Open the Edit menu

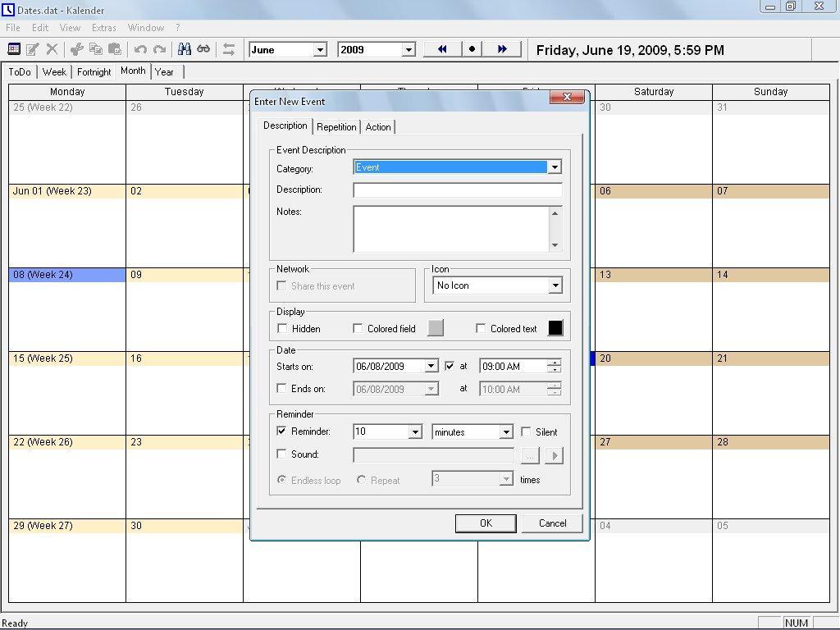coord(40,28)
